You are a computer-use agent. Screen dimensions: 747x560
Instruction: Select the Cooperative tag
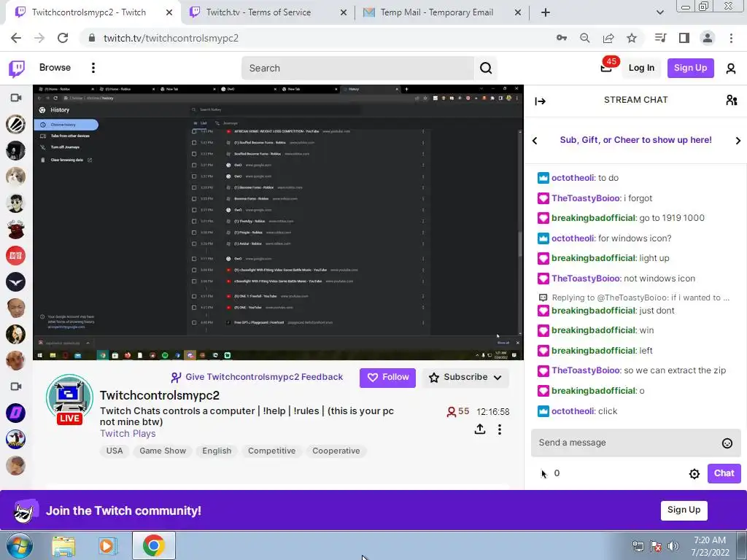336,451
